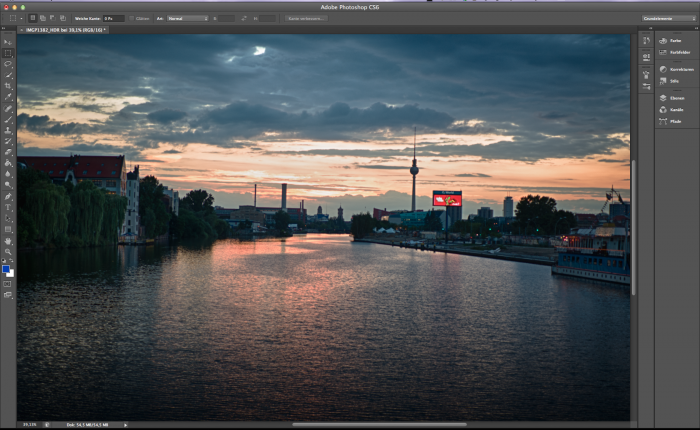Open the Pfade paths panel
The width and height of the screenshot is (700, 430).
coord(676,121)
